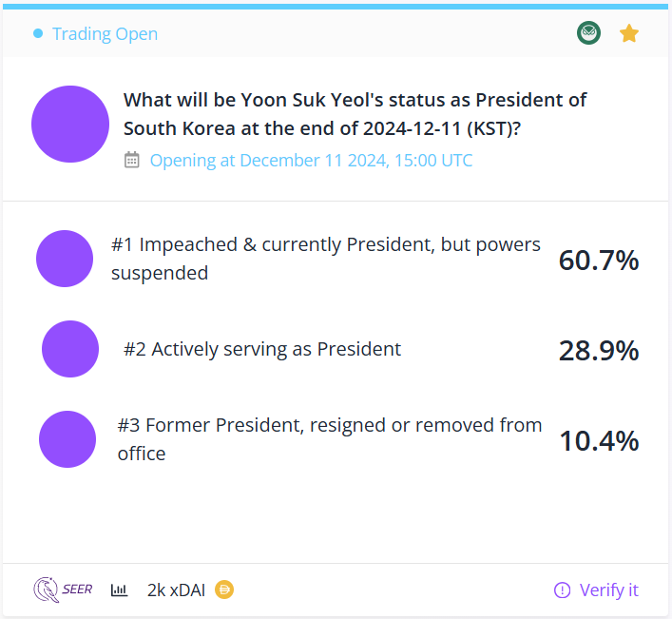Click the orange xDAI coin icon
This screenshot has width=672, height=619.
click(x=224, y=590)
